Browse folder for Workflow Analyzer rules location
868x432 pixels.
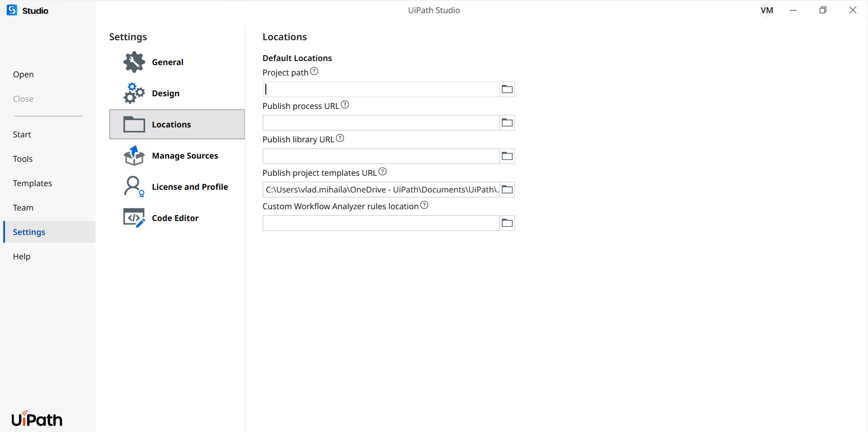click(x=507, y=223)
